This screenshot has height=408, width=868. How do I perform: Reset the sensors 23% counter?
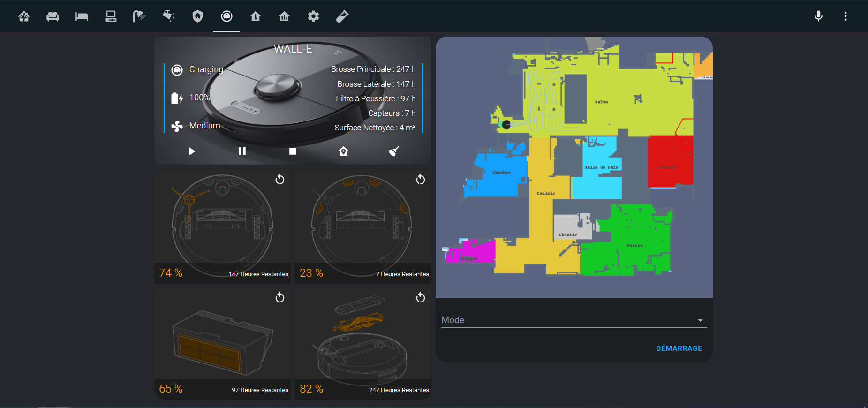click(421, 179)
